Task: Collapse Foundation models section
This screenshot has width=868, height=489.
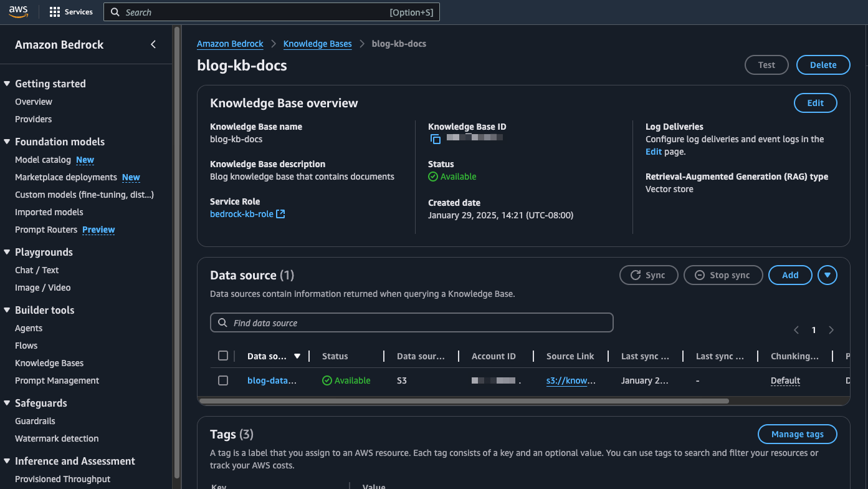Action: point(7,142)
